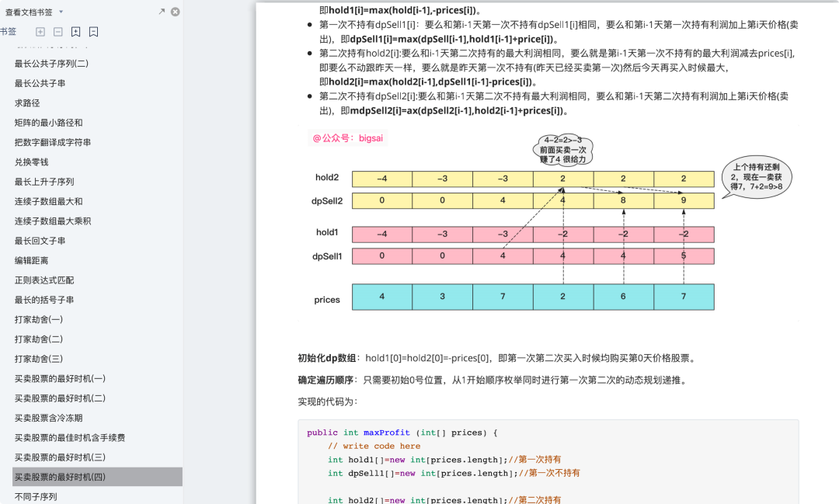Jump to bookmark 矩阵的最小路径和
839x504 pixels.
[x=49, y=123]
